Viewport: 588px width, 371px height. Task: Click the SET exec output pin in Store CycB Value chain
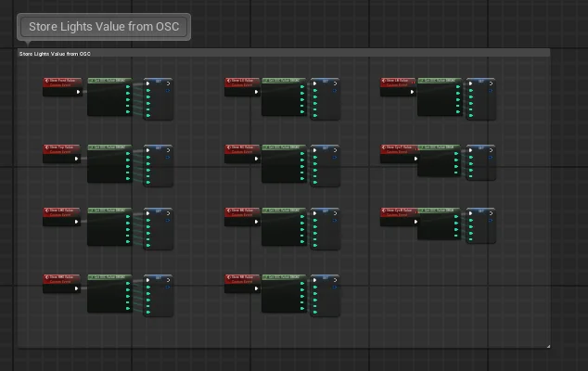pos(491,213)
